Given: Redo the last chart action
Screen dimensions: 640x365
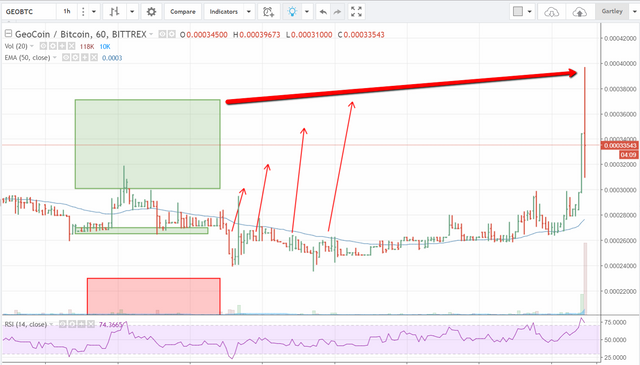Looking at the screenshot, I should point(337,12).
